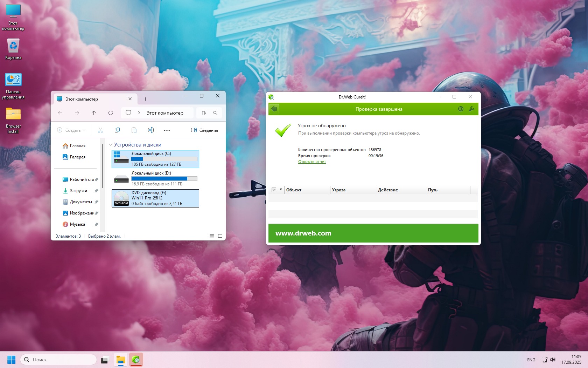Image resolution: width=588 pixels, height=368 pixels.
Task: Select the 'Корзина' recycle bin icon
Action: coord(13,49)
